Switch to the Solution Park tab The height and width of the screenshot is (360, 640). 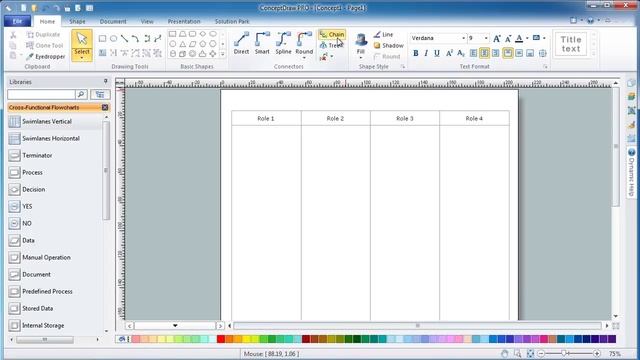pos(232,21)
